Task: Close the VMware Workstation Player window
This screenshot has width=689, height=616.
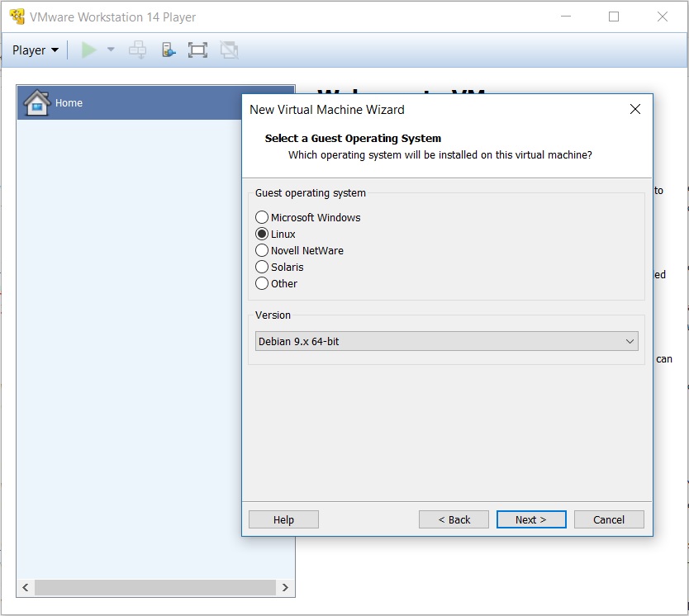Action: click(x=663, y=17)
